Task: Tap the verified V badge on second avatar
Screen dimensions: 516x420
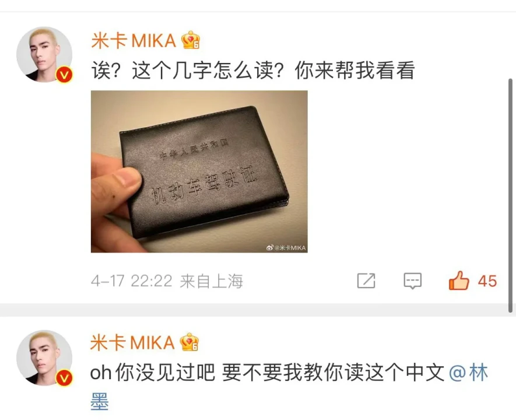Action: click(x=64, y=378)
